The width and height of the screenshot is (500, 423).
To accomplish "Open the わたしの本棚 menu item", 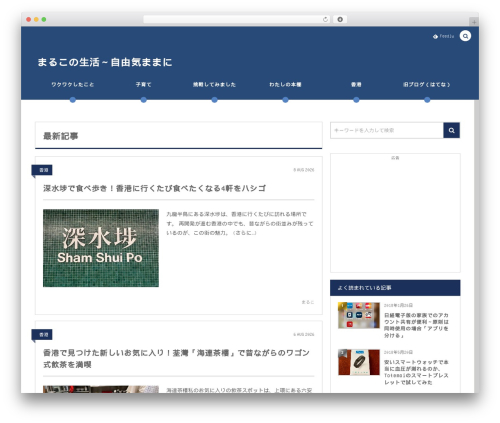I will click(x=285, y=85).
